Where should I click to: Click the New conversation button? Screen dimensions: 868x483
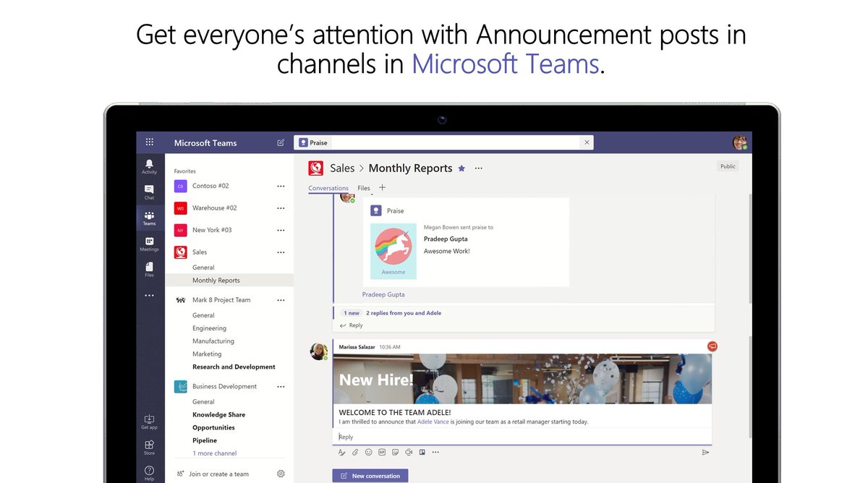click(x=370, y=476)
